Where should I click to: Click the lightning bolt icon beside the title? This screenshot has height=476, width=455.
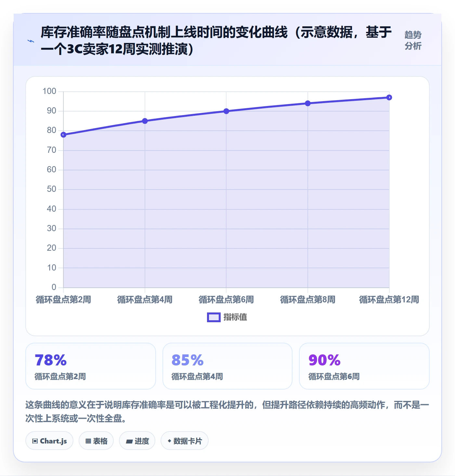click(x=31, y=41)
